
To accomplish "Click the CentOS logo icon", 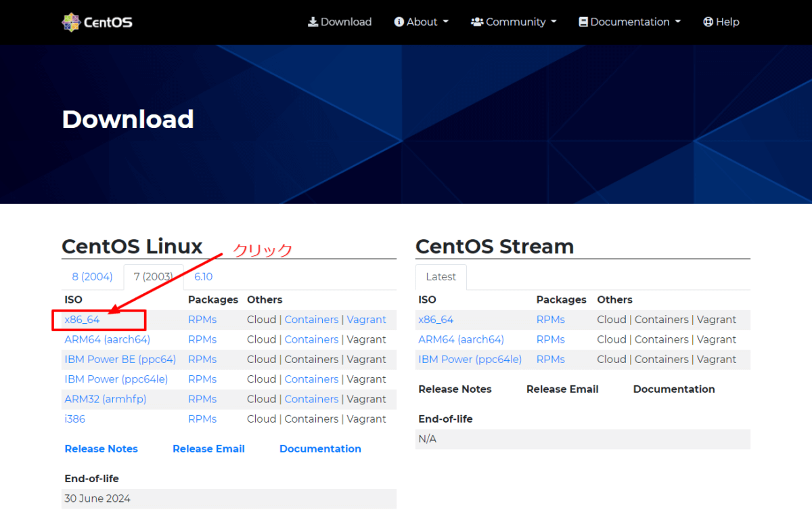I will [70, 21].
